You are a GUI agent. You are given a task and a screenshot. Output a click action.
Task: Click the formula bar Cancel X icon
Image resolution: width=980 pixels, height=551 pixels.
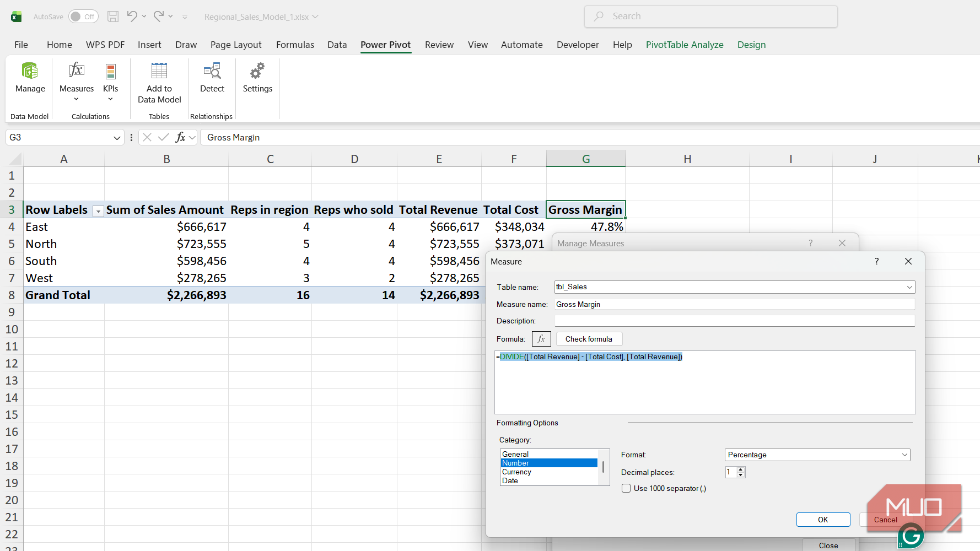click(x=147, y=137)
